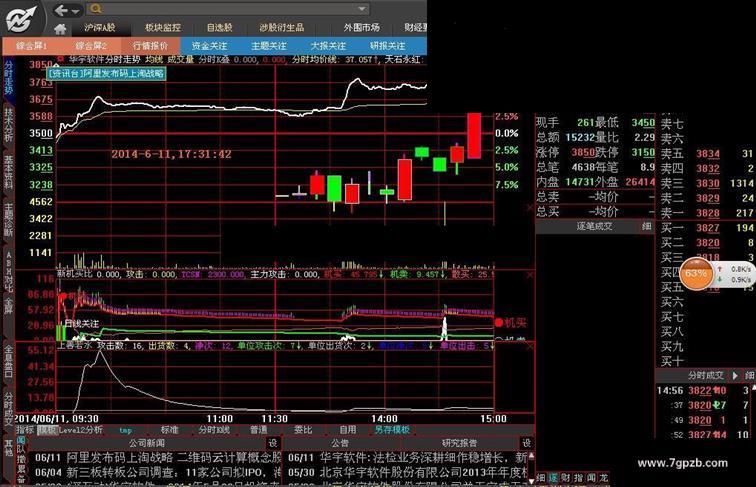Open the 研究报告 panel tab
The height and width of the screenshot is (487, 756).
coord(459,443)
